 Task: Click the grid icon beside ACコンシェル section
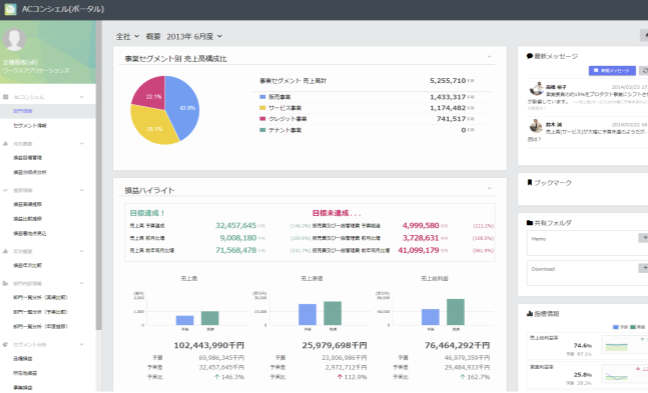(5, 97)
